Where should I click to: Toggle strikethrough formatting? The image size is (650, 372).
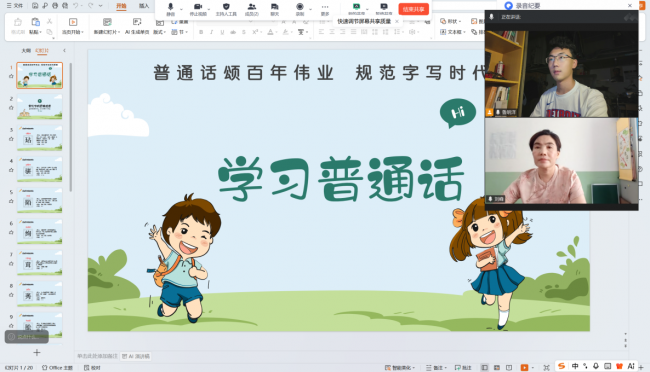(x=233, y=32)
